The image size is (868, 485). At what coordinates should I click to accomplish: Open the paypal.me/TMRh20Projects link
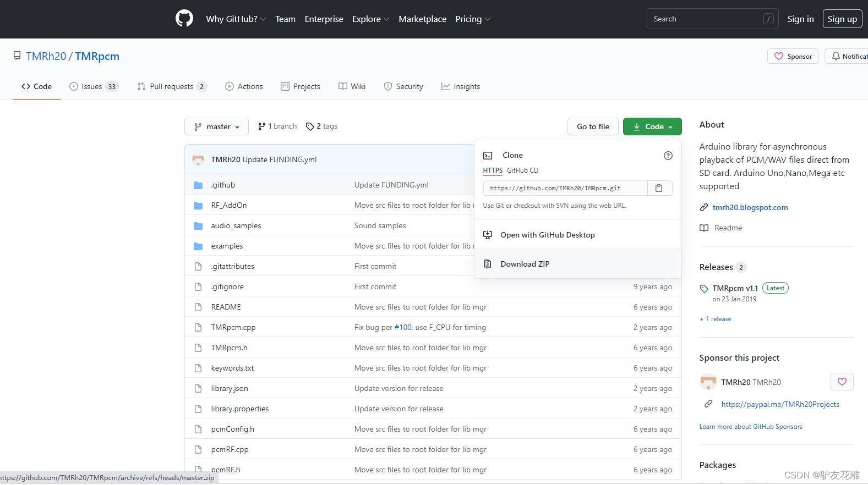point(780,404)
